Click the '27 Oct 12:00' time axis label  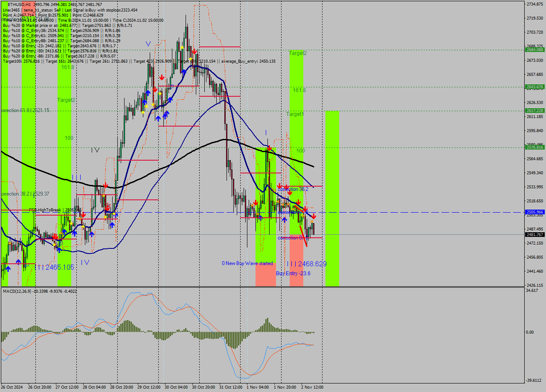point(68,387)
